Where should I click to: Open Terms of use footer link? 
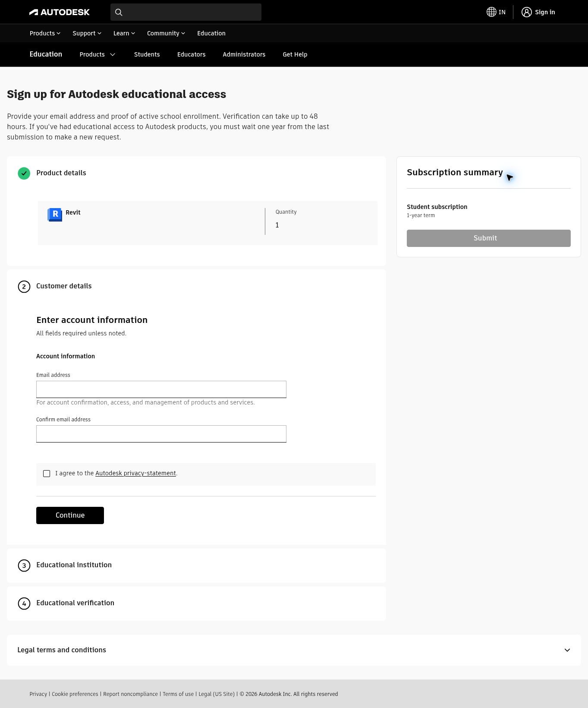tap(178, 694)
